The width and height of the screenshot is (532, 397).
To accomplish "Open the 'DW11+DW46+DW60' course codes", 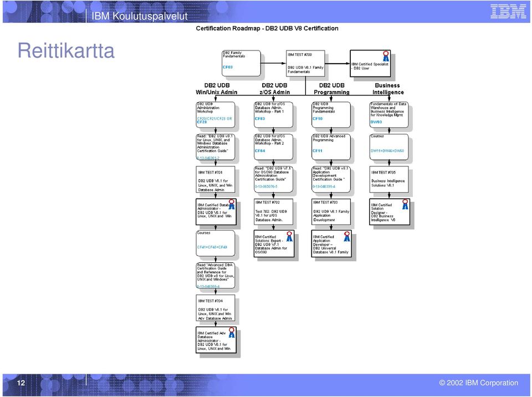I will tap(387, 151).
